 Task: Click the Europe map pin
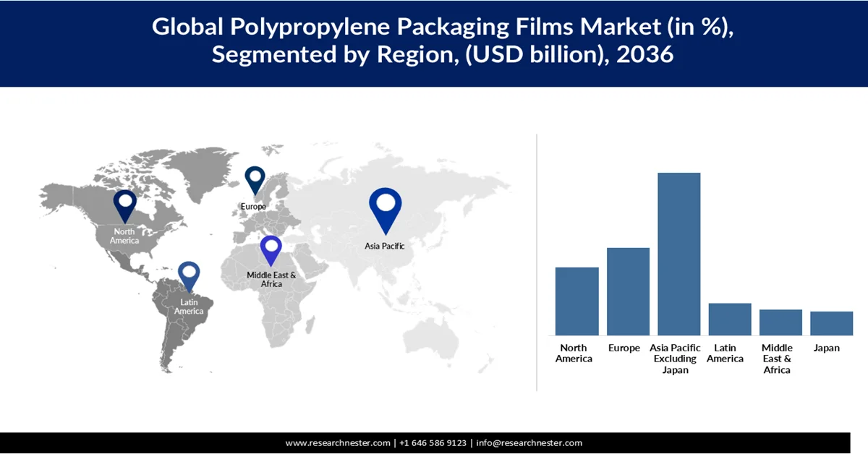click(x=255, y=181)
